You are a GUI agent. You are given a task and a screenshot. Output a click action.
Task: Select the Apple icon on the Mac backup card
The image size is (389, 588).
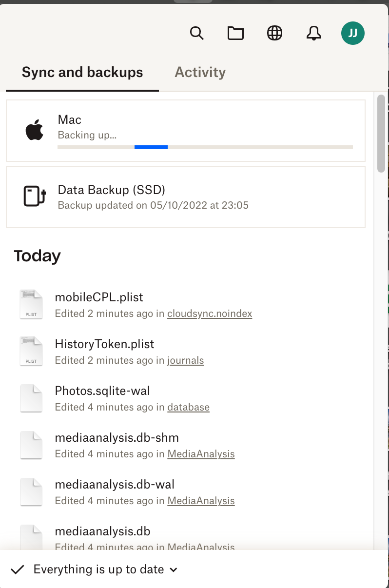point(33,130)
